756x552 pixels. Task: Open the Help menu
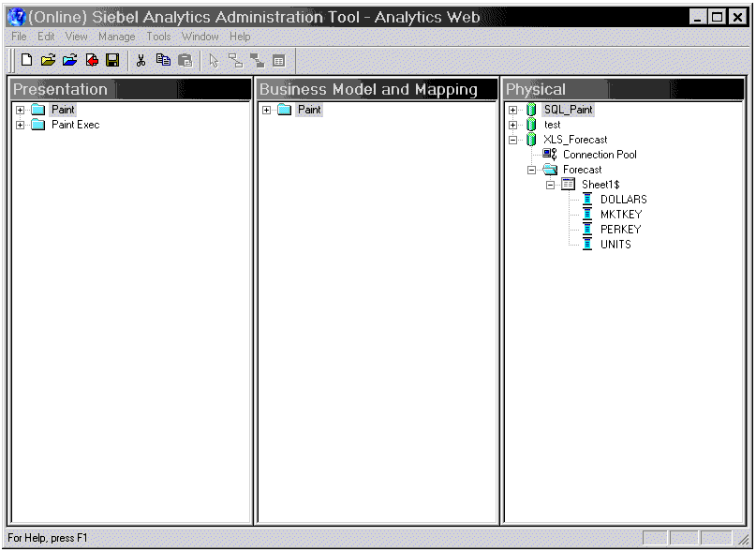click(240, 37)
